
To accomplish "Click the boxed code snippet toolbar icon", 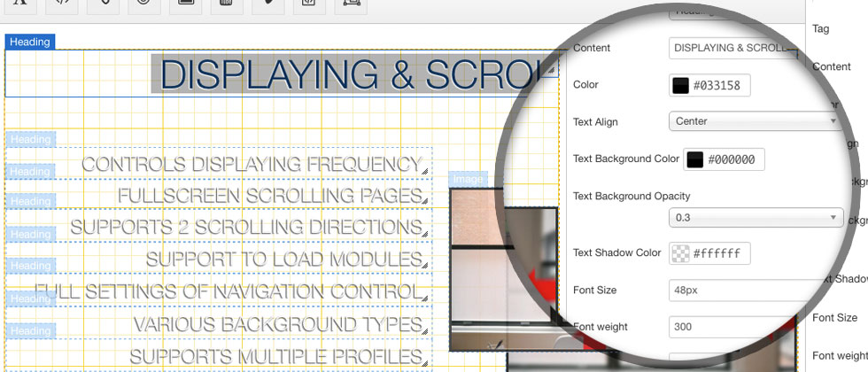I will (x=309, y=4).
